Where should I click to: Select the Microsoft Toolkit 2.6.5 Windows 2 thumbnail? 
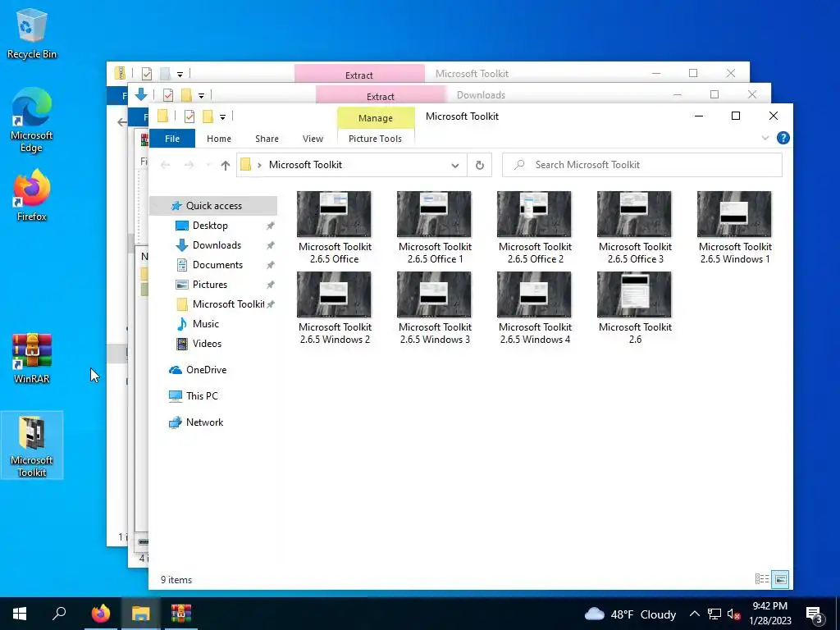tap(335, 294)
